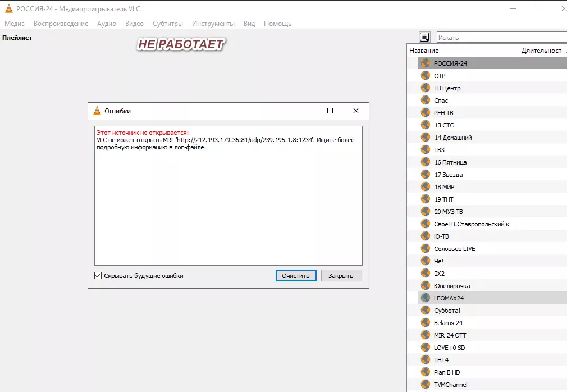Click inside the error message text area
The image size is (567, 392).
coord(228,195)
